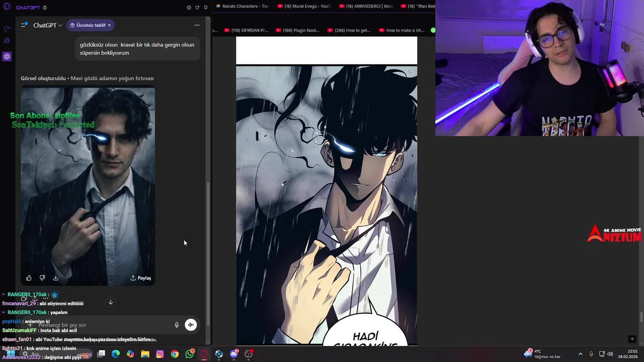
Task: Dismiss the Ücretsiz teklif pill
Action: click(109, 25)
